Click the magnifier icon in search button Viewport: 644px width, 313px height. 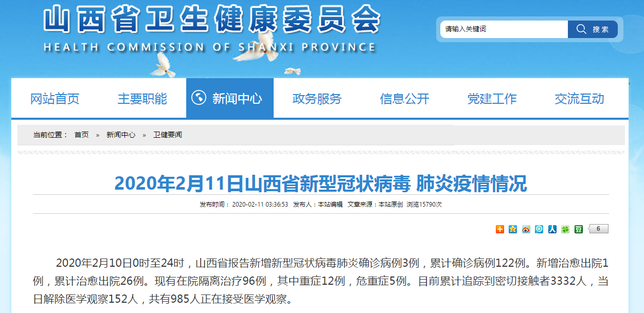[581, 29]
